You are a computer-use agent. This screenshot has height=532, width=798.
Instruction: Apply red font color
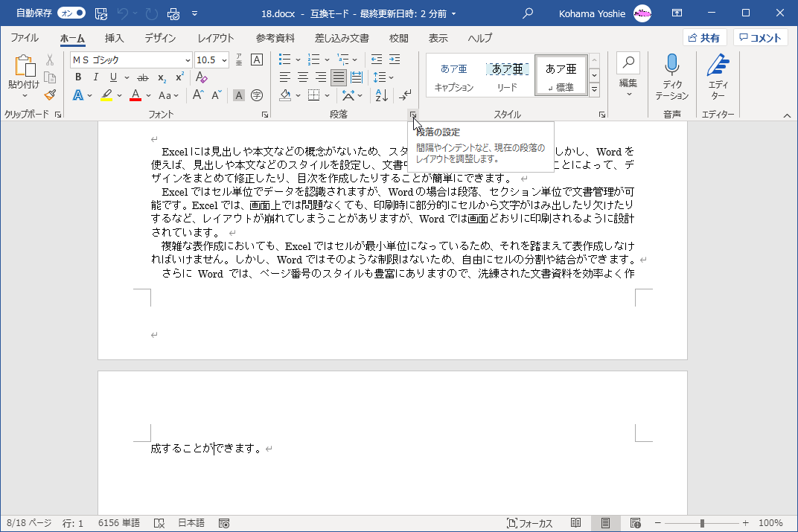coord(135,95)
